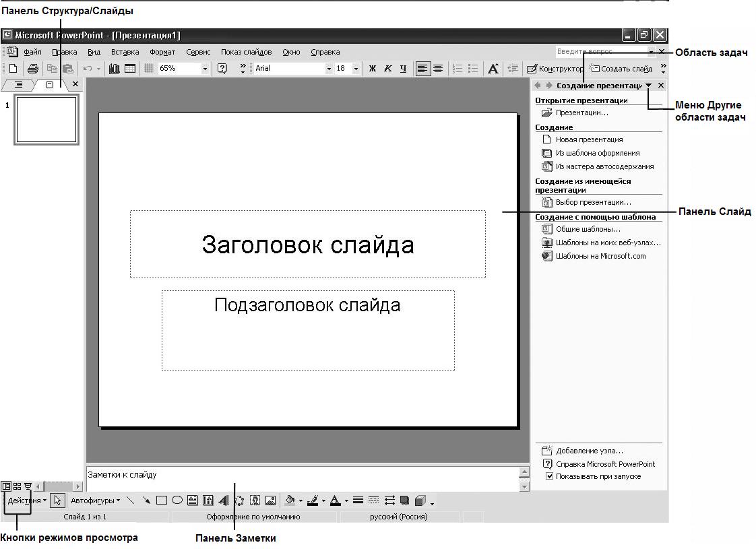The width and height of the screenshot is (756, 549).
Task: Apply bold formatting (Ж)
Action: [372, 69]
